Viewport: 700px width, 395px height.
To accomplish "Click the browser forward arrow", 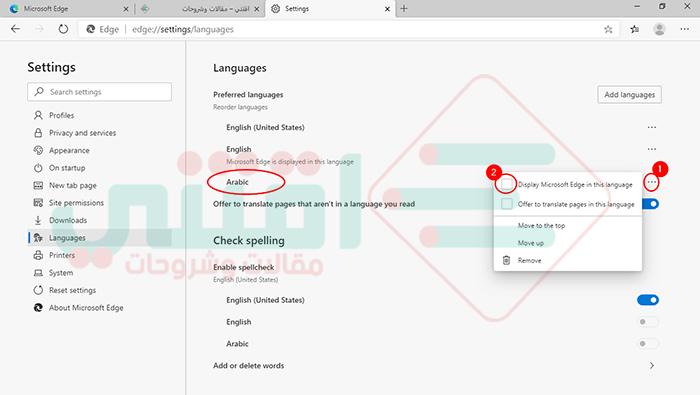I will 39,29.
